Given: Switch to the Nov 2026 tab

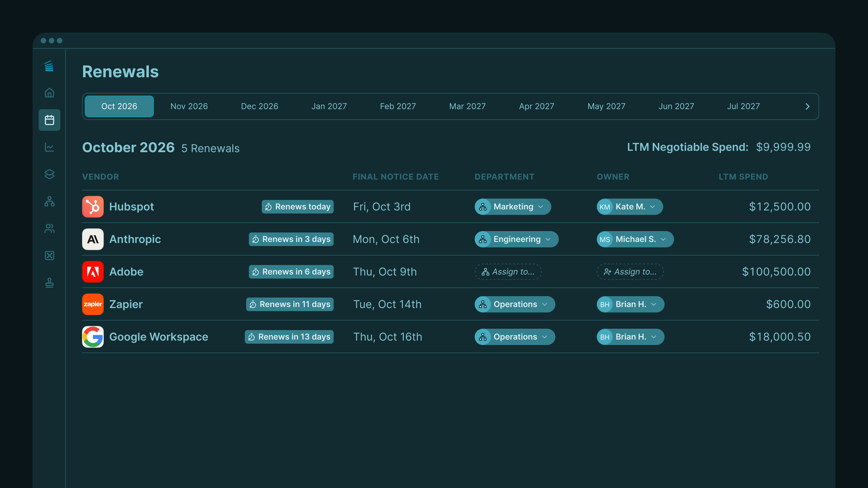Looking at the screenshot, I should point(189,106).
